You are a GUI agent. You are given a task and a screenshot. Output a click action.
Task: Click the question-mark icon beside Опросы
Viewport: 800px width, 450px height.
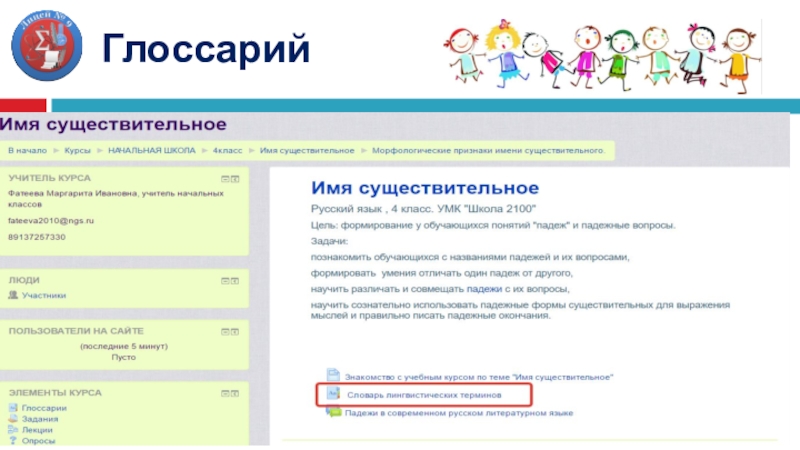coord(13,440)
